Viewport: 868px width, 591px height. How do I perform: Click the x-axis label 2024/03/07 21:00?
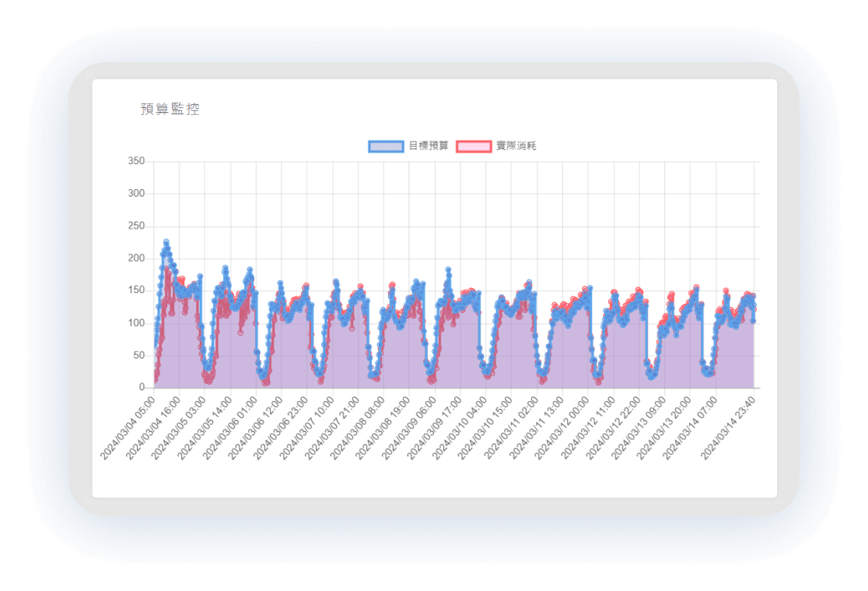[331, 428]
